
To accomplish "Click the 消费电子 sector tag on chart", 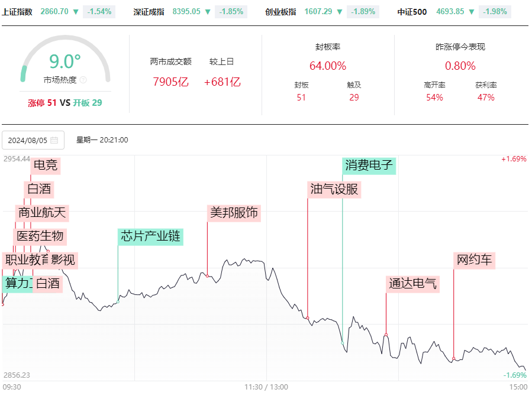I will click(369, 166).
